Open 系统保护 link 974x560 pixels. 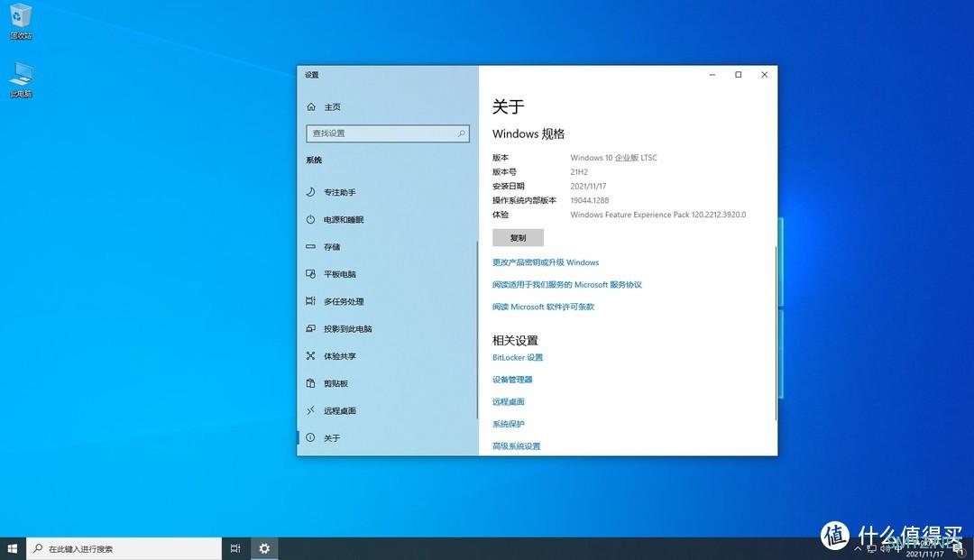pyautogui.click(x=508, y=424)
